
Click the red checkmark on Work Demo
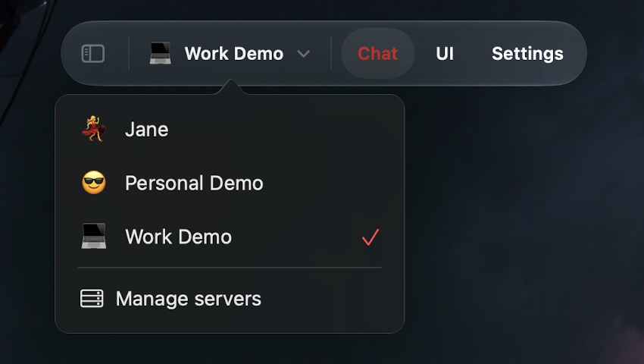[370, 237]
